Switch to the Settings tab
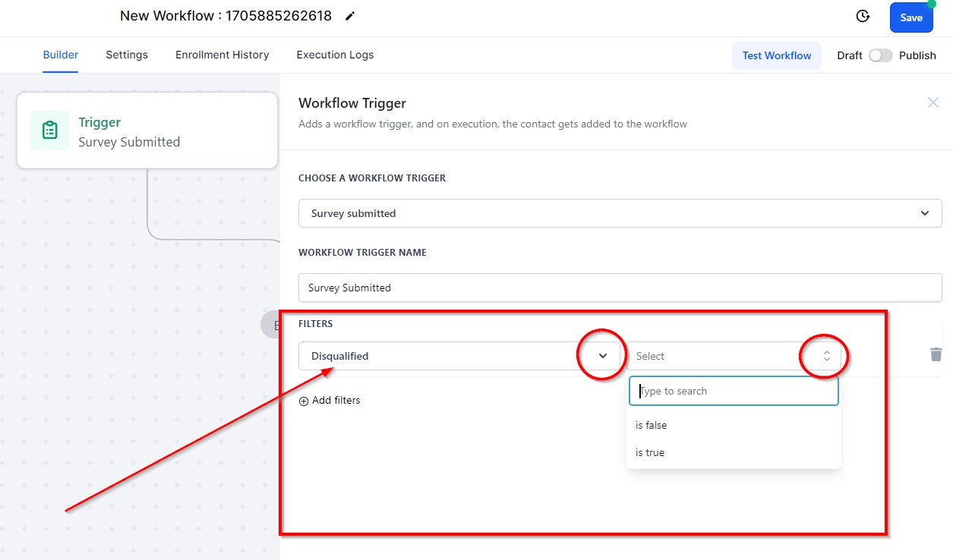Screen dimensions: 953x560 coord(127,55)
